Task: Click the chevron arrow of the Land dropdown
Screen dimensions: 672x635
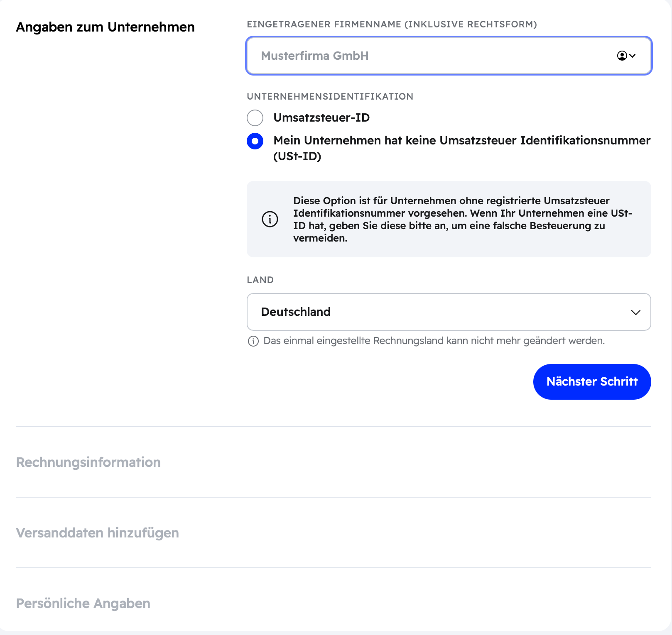Action: tap(636, 312)
